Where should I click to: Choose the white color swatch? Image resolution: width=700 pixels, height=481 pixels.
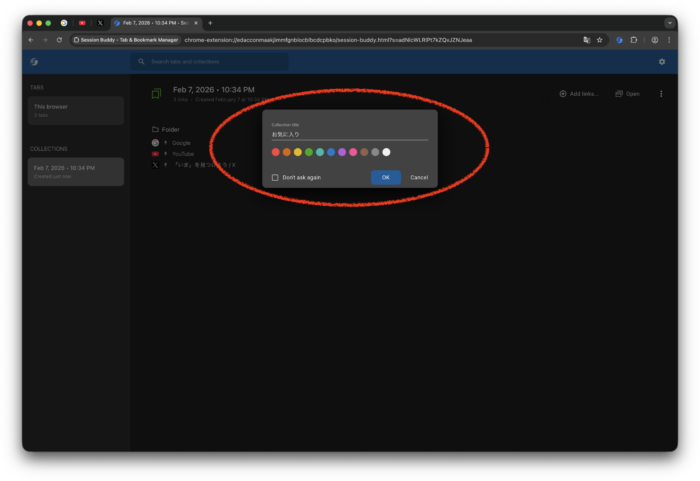pos(387,152)
